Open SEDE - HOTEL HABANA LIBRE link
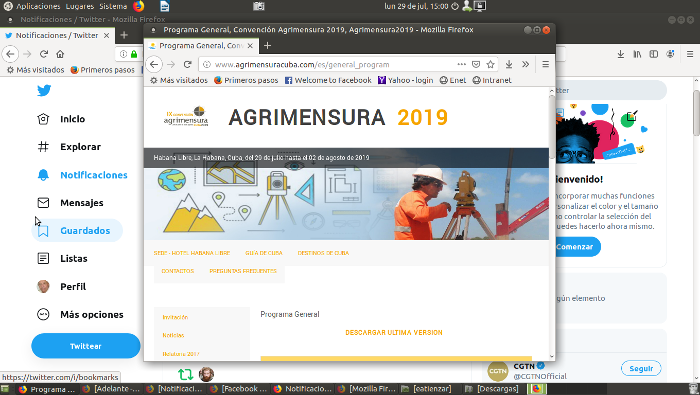 [192, 253]
